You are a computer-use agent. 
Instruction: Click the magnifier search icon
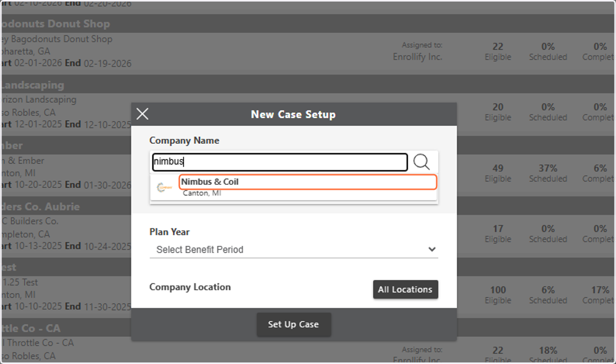[x=421, y=162]
